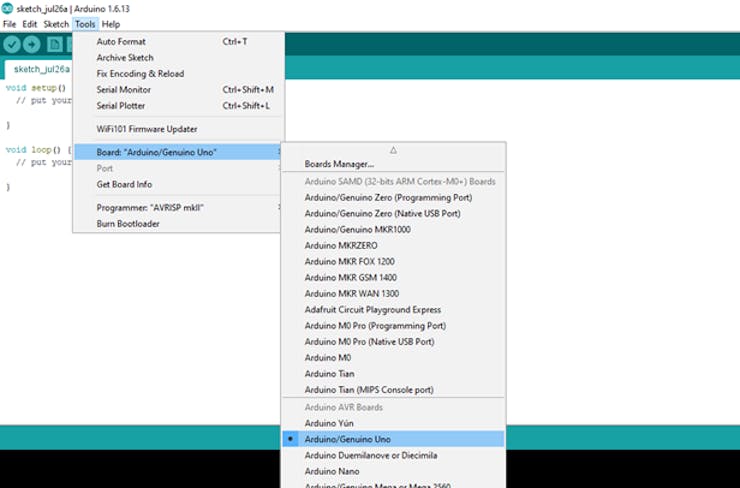The width and height of the screenshot is (740, 488).
Task: Choose Get Board Info
Action: (178, 185)
